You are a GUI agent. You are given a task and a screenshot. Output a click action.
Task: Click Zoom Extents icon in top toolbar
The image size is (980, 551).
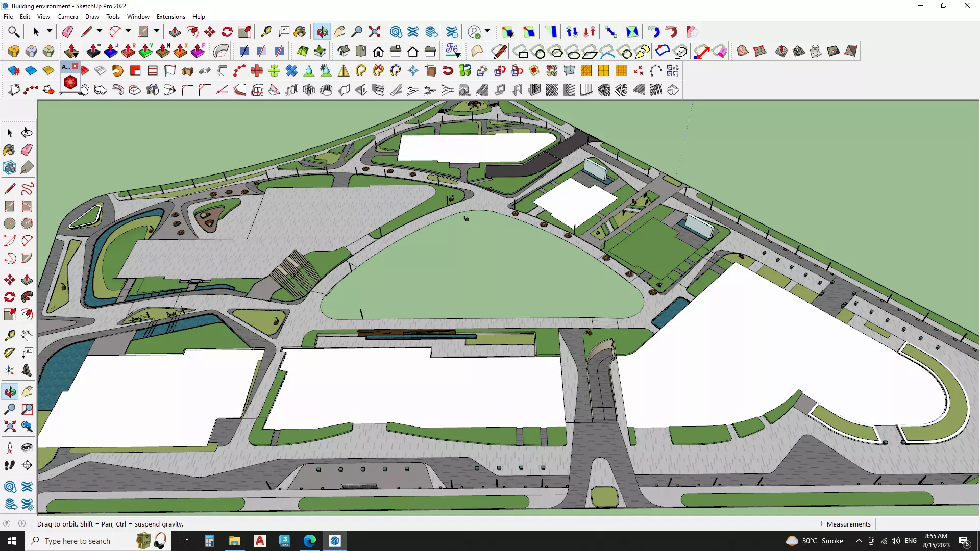coord(375,32)
